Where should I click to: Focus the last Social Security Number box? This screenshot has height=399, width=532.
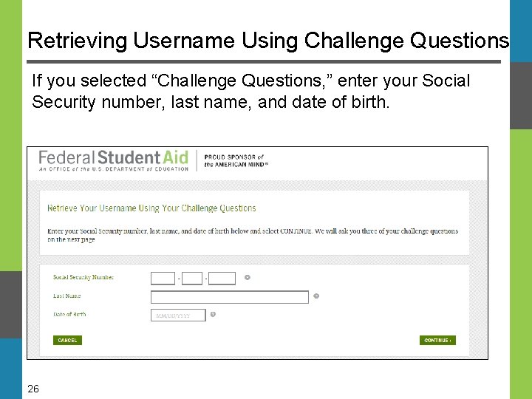[222, 279]
